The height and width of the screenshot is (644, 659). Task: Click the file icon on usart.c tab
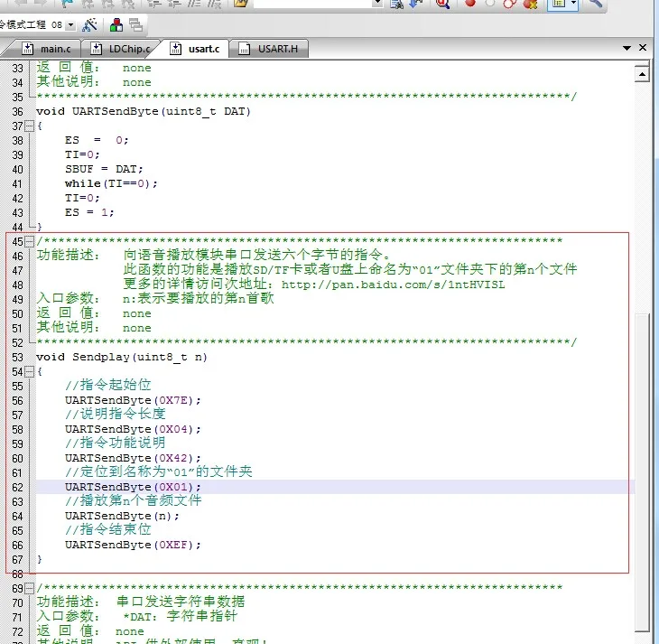tap(176, 49)
